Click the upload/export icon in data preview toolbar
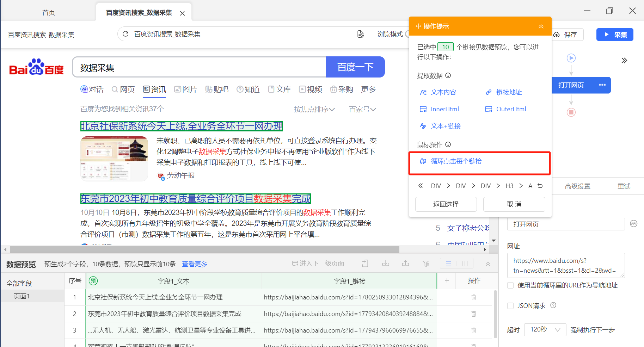This screenshot has height=347, width=644. point(406,264)
